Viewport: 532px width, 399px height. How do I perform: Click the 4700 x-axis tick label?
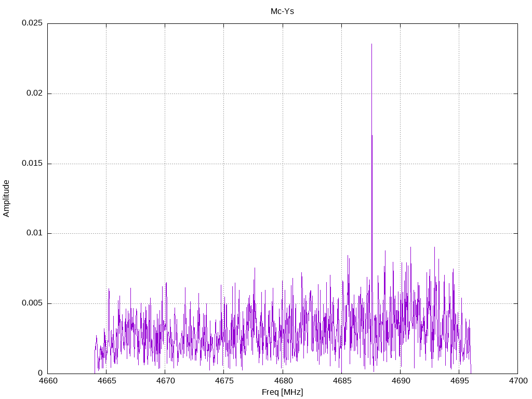click(518, 381)
